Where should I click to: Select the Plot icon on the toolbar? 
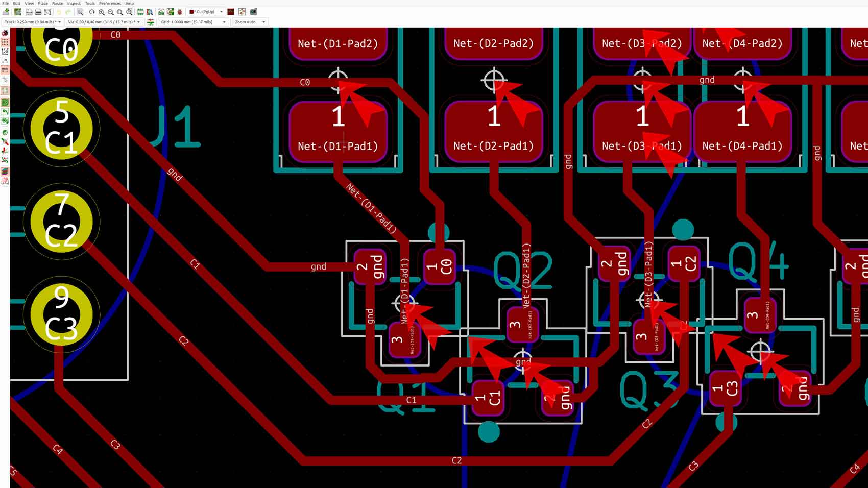pos(47,11)
